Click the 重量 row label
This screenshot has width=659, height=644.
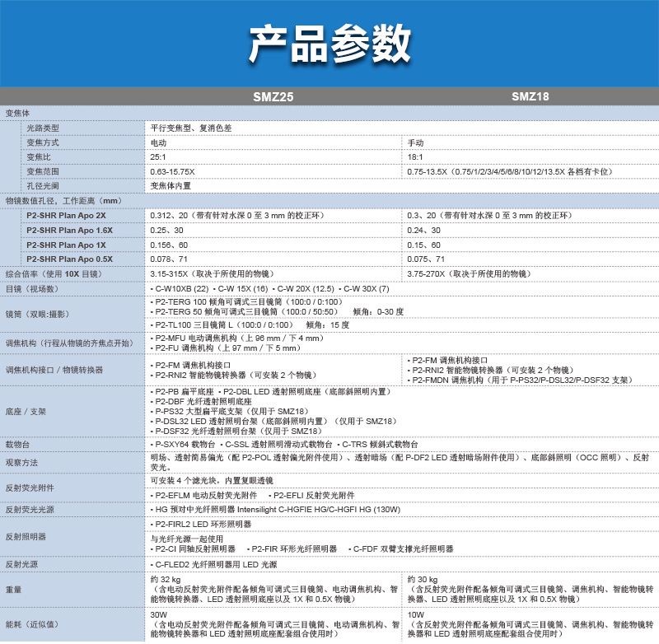click(x=14, y=590)
